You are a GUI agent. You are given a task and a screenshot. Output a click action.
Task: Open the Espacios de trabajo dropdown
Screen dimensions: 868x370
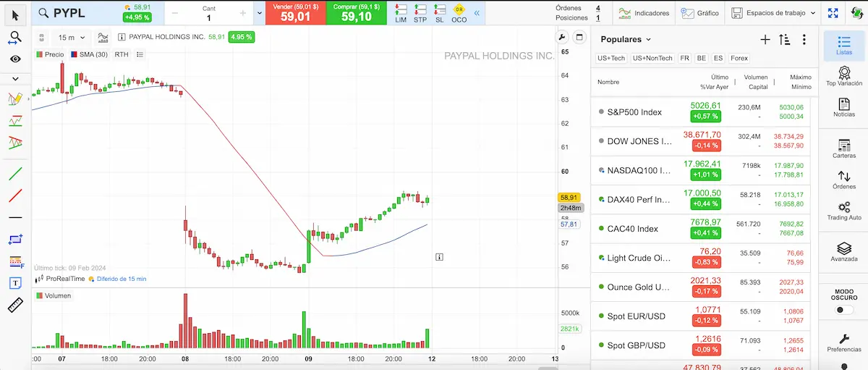[775, 13]
